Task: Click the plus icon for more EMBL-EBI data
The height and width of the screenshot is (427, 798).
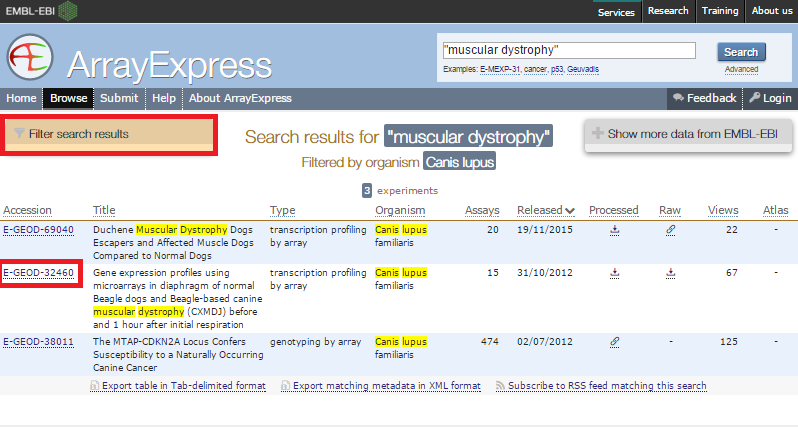Action: tap(598, 133)
